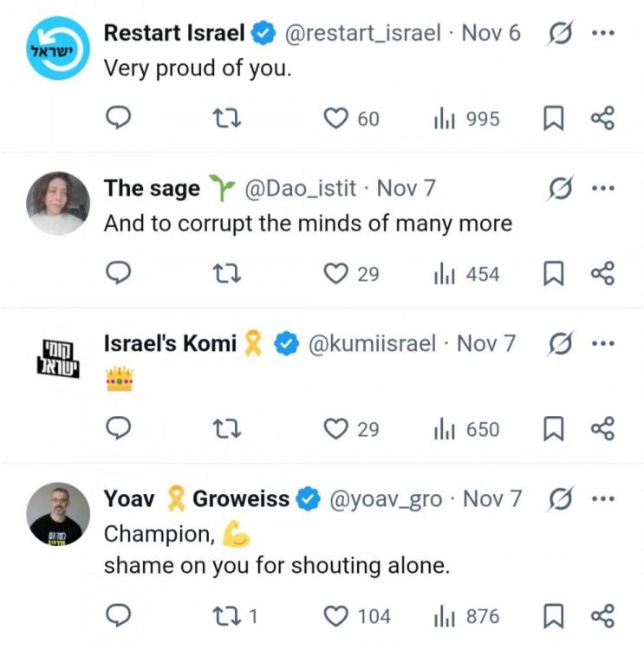Bookmark Restart Israel's tweet
This screenshot has width=644, height=650.
tap(553, 119)
